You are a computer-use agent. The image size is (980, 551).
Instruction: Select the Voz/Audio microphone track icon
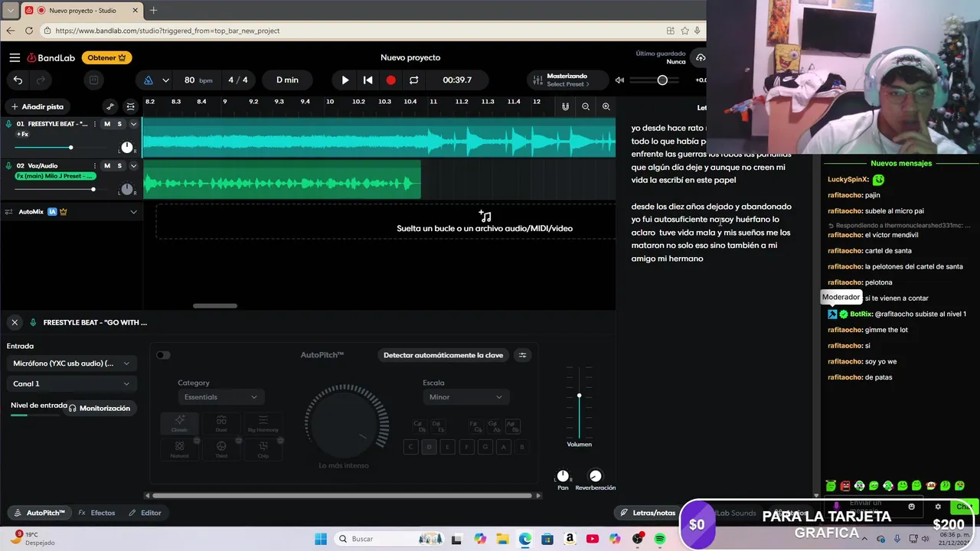[x=8, y=165]
